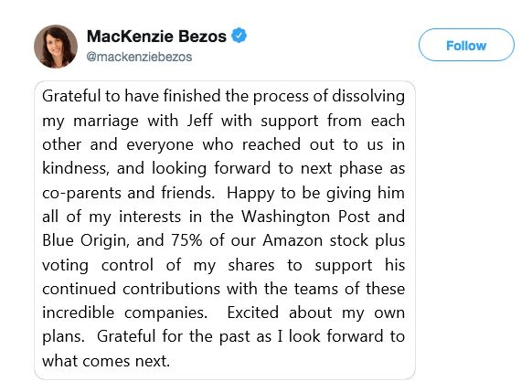
Task: Click the word "Happy" in the tweet
Action: click(250, 194)
